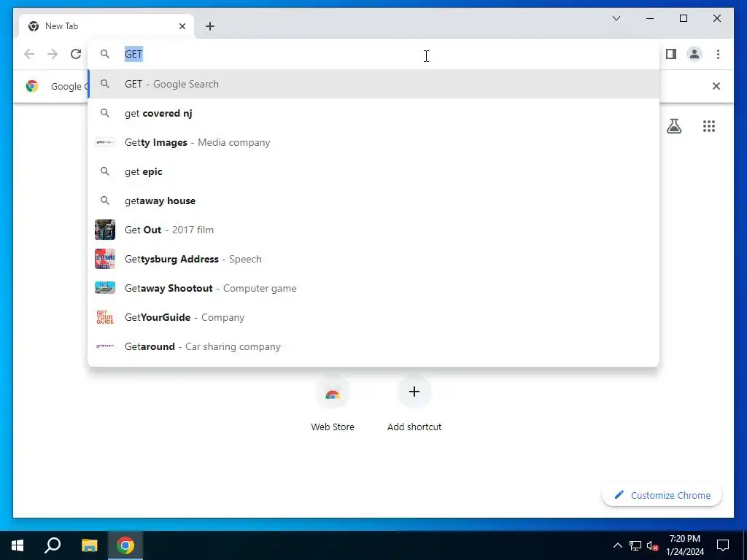Open a new tab with plus button
This screenshot has width=747, height=560.
pyautogui.click(x=210, y=26)
